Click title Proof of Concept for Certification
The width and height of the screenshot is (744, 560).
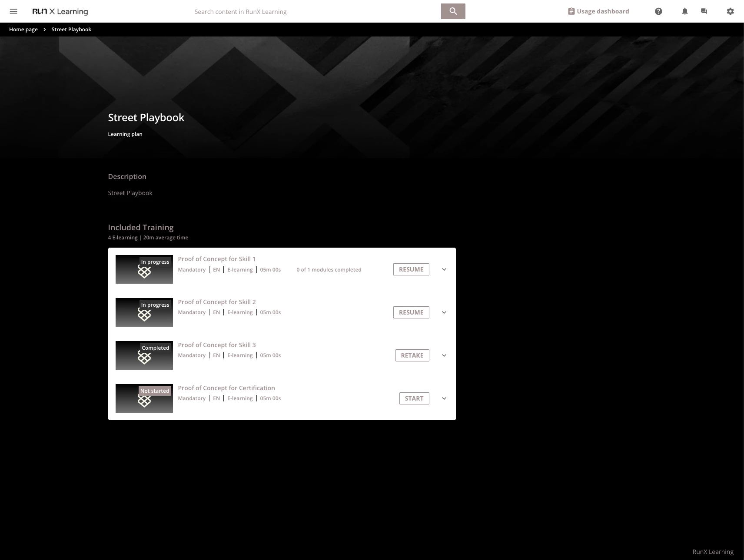coord(226,388)
